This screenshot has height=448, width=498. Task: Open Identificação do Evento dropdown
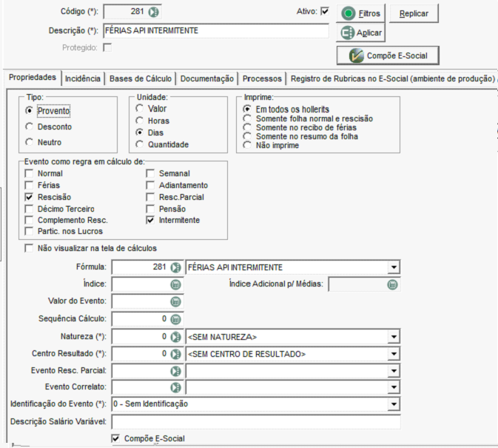394,404
